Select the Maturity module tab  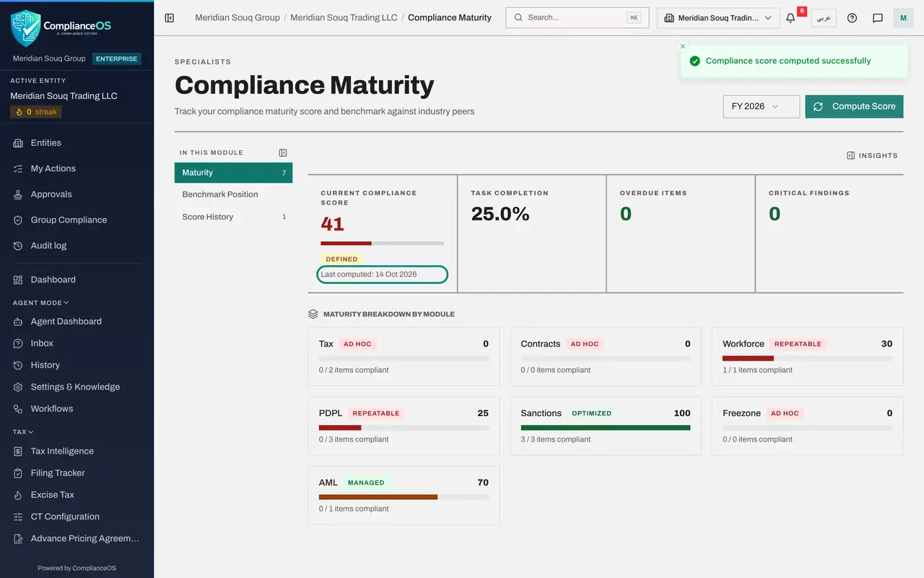click(233, 173)
